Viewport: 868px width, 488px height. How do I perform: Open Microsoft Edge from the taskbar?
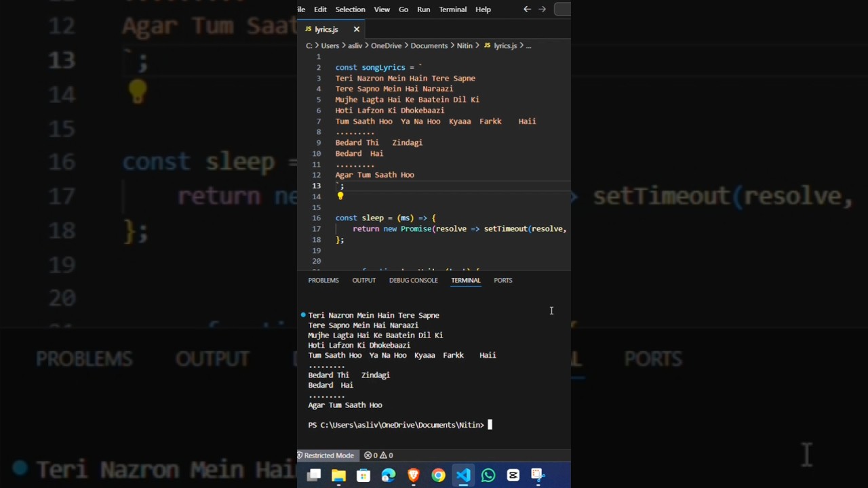point(389,476)
